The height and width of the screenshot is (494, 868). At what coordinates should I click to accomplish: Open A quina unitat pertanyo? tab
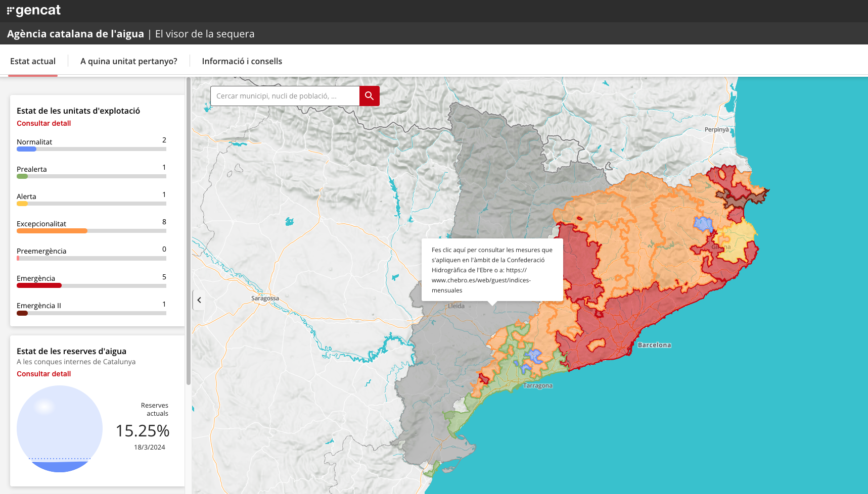point(129,61)
